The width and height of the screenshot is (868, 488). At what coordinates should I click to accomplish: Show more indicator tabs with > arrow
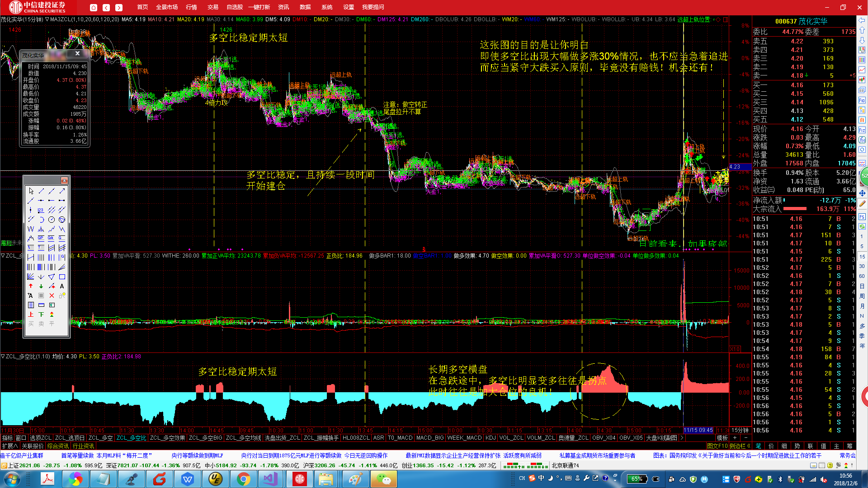click(x=682, y=438)
